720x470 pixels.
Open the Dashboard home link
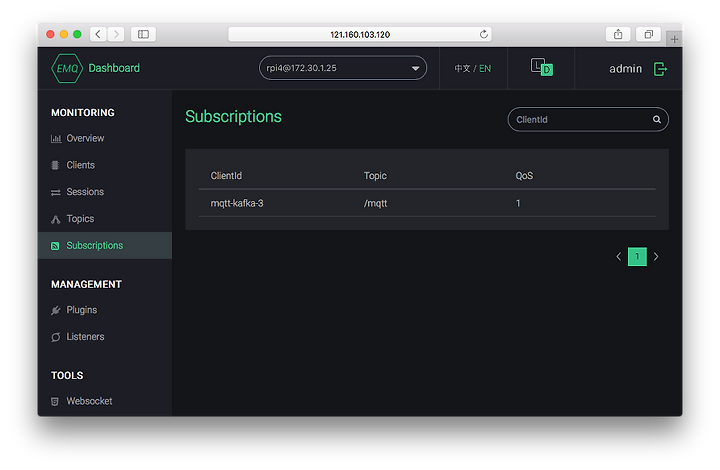coord(114,68)
